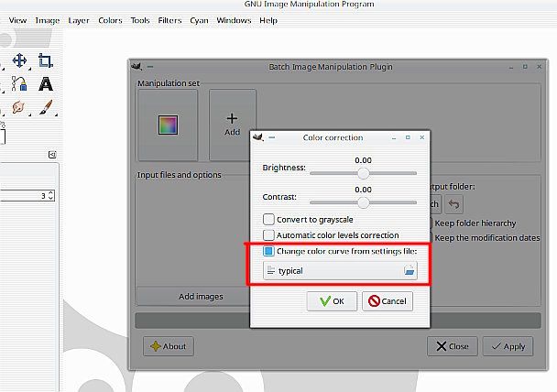Select the Text tool in the toolbox
557x392 pixels.
(46, 84)
